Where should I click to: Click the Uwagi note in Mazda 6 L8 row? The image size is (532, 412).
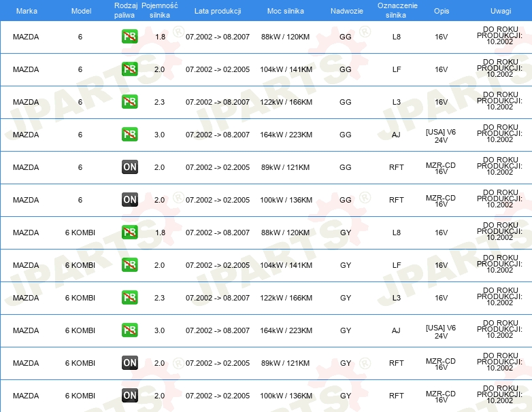pyautogui.click(x=499, y=35)
